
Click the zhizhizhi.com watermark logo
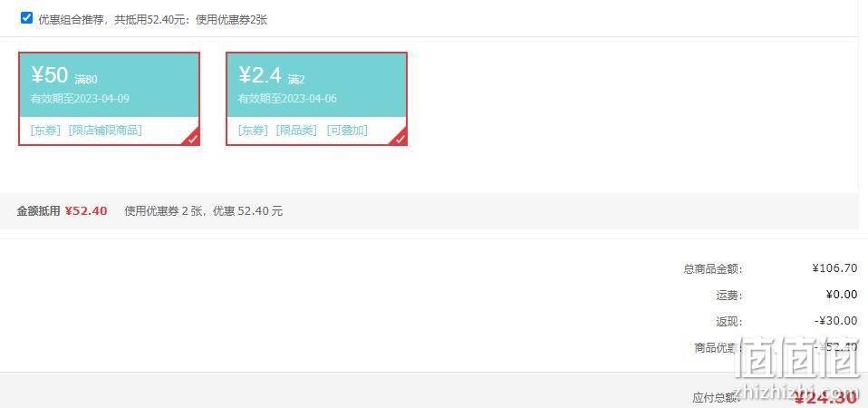[x=797, y=365]
